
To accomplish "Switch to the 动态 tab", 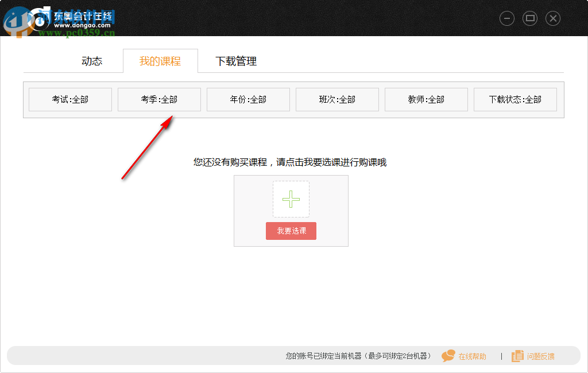I will point(92,61).
